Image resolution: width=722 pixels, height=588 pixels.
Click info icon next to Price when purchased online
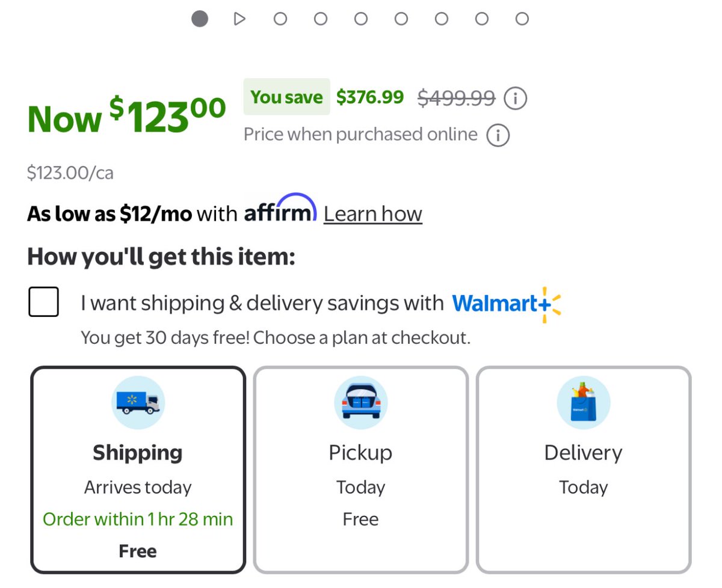(498, 135)
